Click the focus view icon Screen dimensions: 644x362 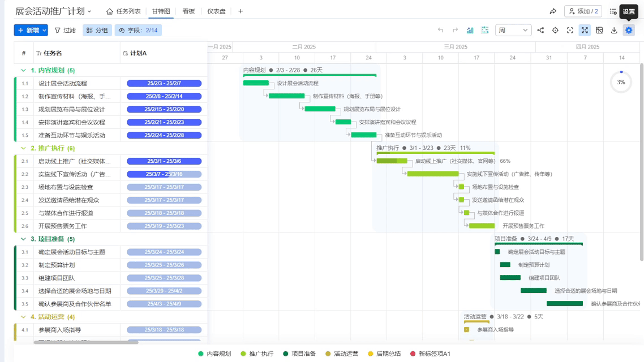[570, 30]
